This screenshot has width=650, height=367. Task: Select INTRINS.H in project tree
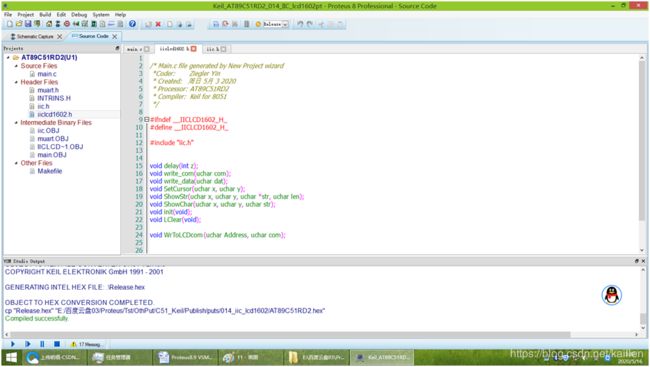click(54, 98)
